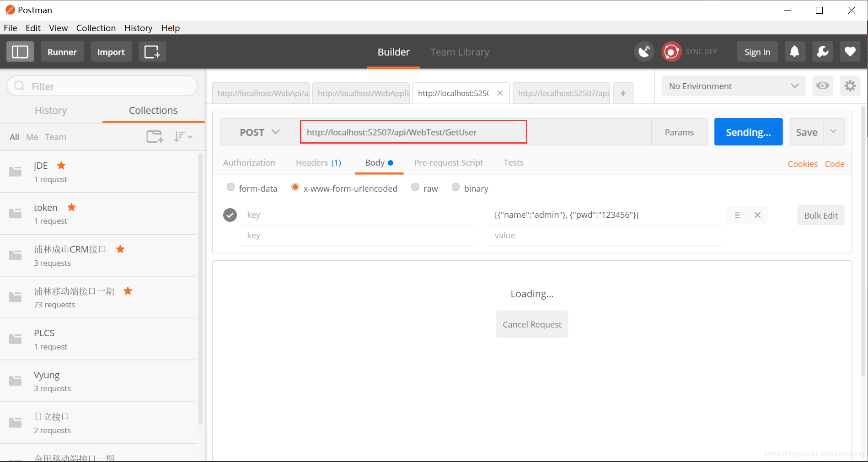Viewport: 868px width, 462px height.
Task: Switch to the sidebar History tab
Action: point(51,110)
